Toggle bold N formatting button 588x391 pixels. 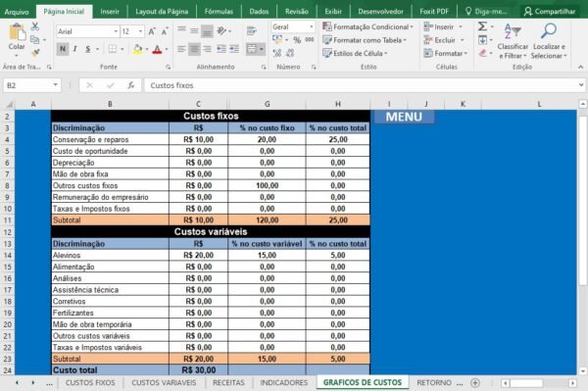click(x=63, y=49)
